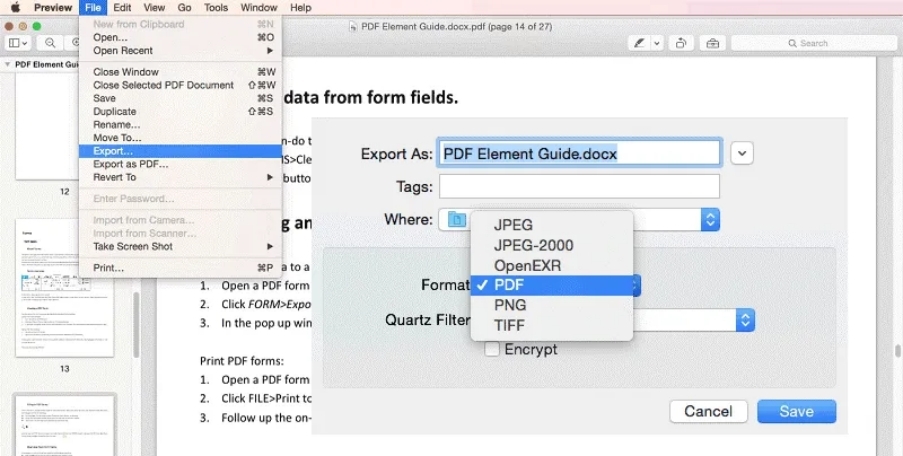Open the Apple menu
This screenshot has height=456, width=903.
[16, 7]
